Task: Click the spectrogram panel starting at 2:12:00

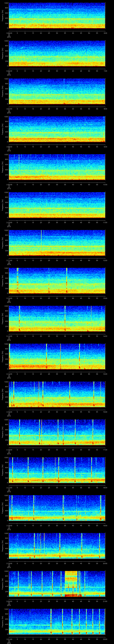Action: click(x=57, y=281)
